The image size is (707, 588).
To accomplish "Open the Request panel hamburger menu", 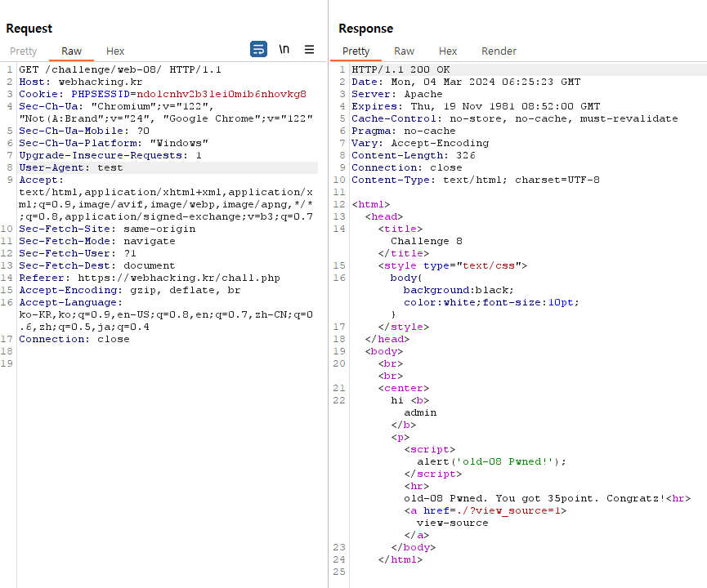I will [x=309, y=50].
